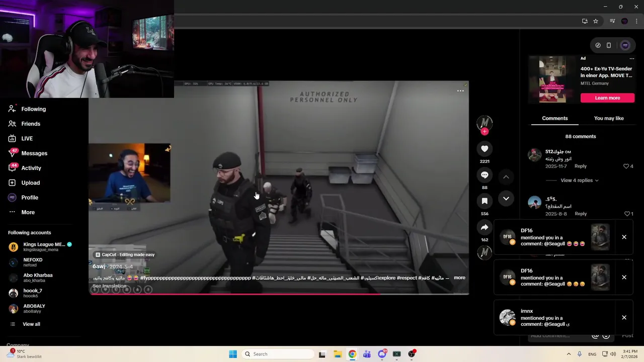Open Profile from the sidebar

click(x=24, y=198)
